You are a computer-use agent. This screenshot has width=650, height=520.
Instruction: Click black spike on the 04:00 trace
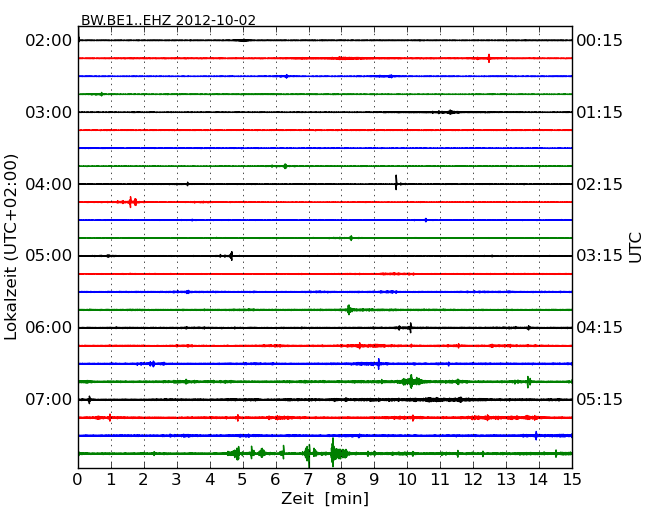pyautogui.click(x=396, y=182)
